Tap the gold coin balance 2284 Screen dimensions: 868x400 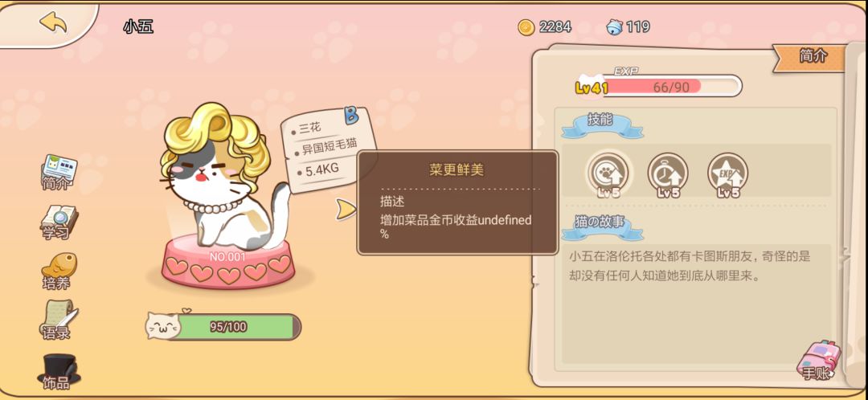point(545,27)
